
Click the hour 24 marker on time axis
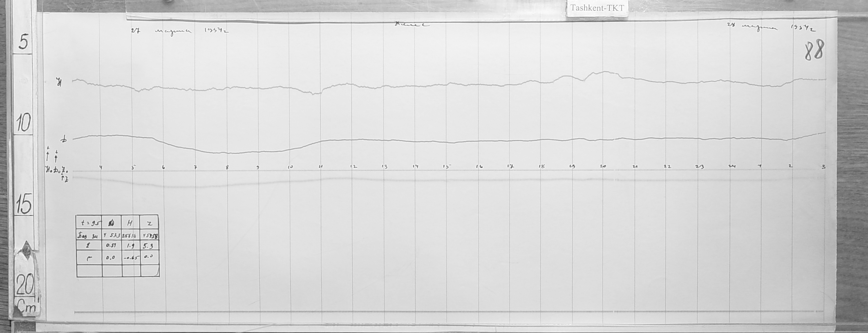tap(732, 166)
